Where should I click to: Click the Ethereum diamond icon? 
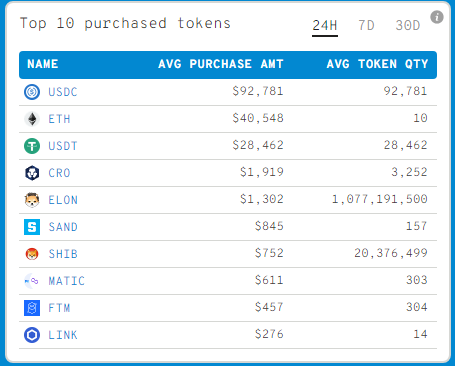32,119
